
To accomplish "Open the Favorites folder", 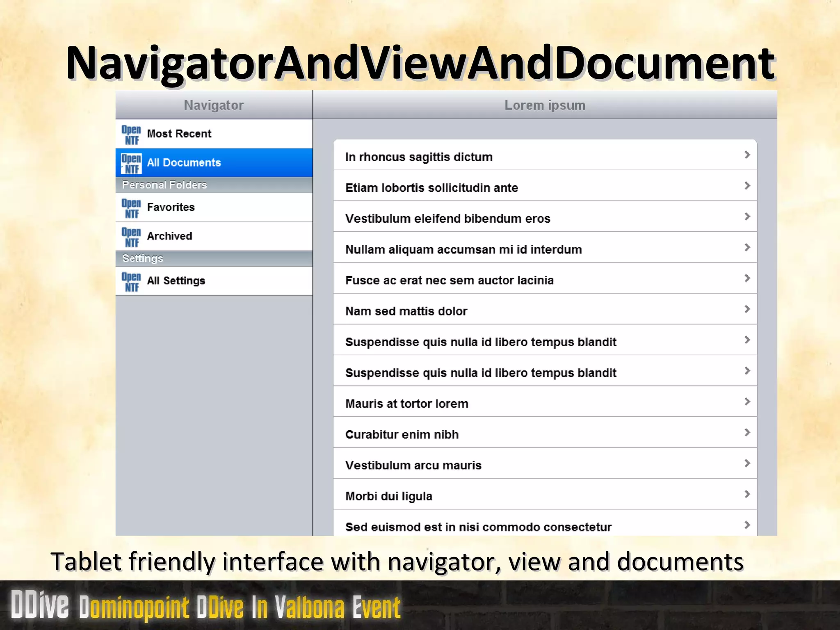I will (214, 207).
